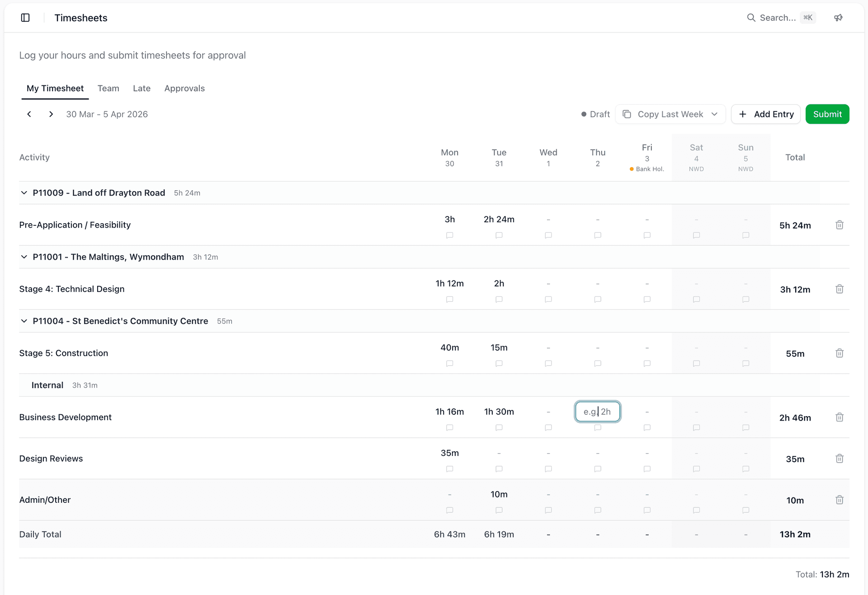This screenshot has width=868, height=595.
Task: Collapse the P11009 Land off Drayton Road group
Action: pos(24,193)
